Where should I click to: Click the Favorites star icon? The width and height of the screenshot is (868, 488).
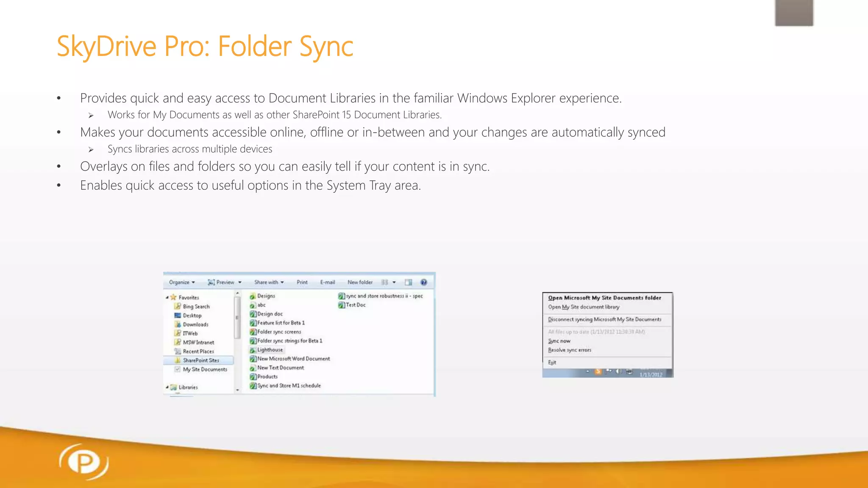(173, 297)
